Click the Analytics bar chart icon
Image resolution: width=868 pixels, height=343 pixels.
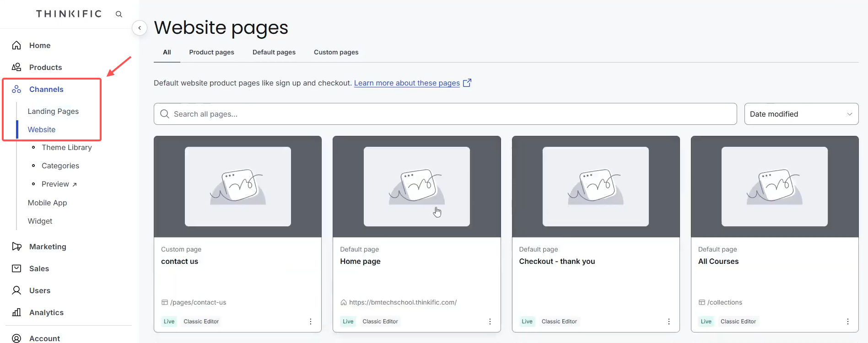[16, 312]
